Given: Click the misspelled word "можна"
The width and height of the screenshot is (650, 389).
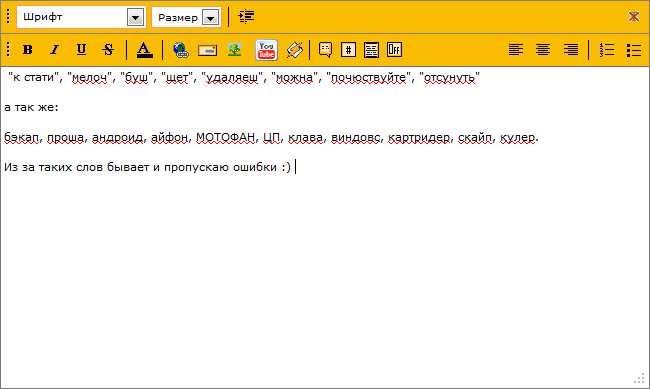Looking at the screenshot, I should (294, 78).
